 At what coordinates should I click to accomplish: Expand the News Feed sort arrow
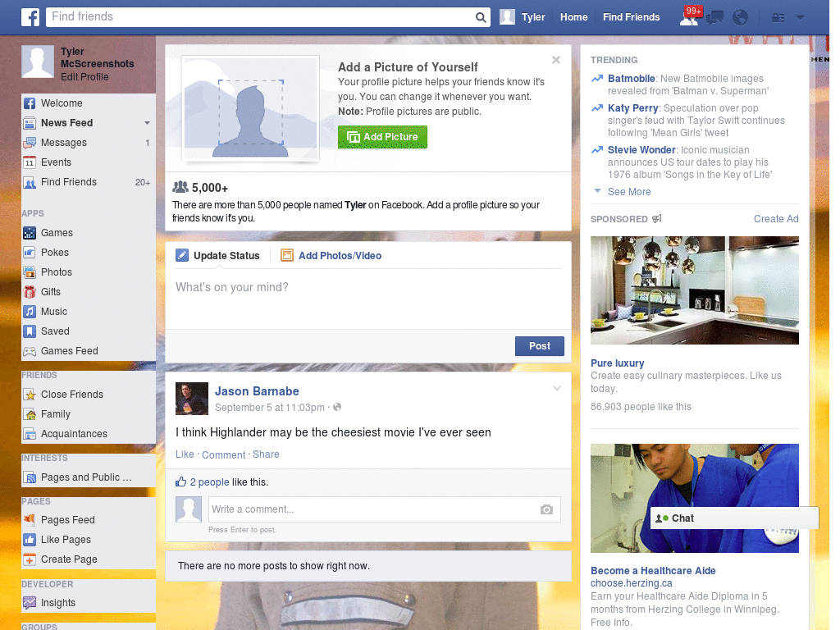tap(147, 123)
